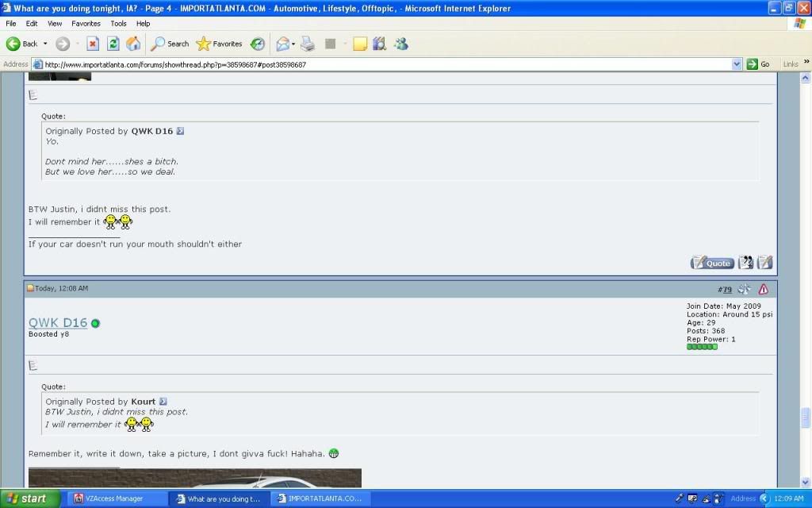Viewport: 812px width, 508px height.
Task: Click the Address bar URL field
Action: 381,64
